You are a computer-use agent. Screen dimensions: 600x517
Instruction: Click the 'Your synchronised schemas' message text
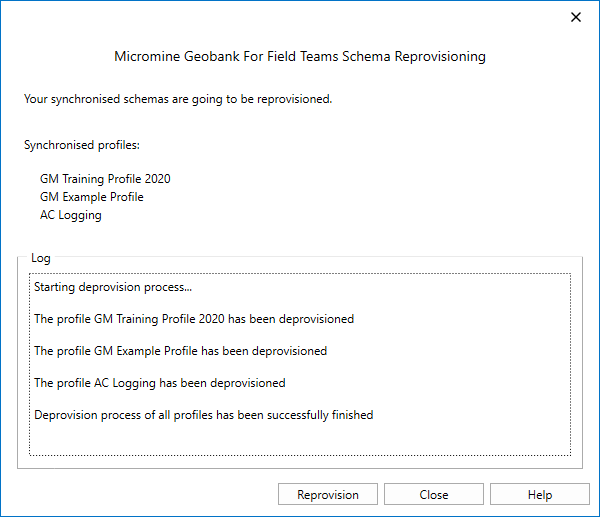pyautogui.click(x=177, y=99)
